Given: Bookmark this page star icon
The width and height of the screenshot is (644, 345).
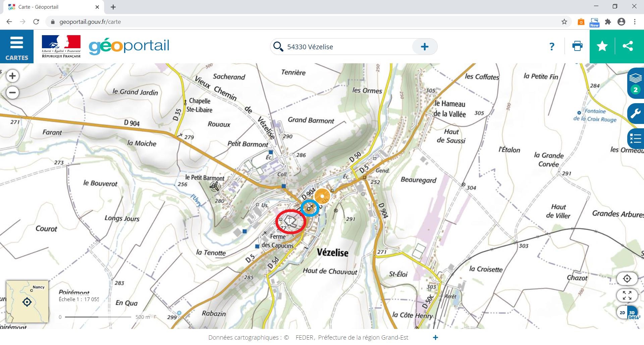Looking at the screenshot, I should pos(564,22).
